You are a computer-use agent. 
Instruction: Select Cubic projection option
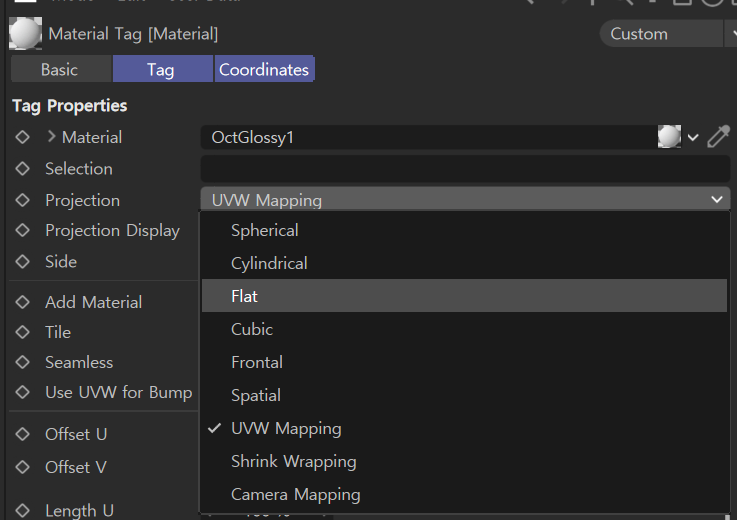tap(252, 329)
